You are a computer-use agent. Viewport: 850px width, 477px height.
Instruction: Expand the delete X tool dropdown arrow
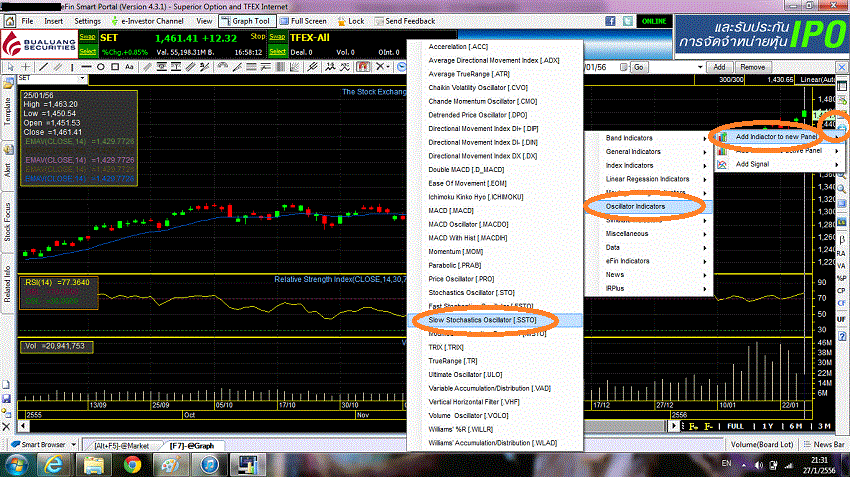390,67
